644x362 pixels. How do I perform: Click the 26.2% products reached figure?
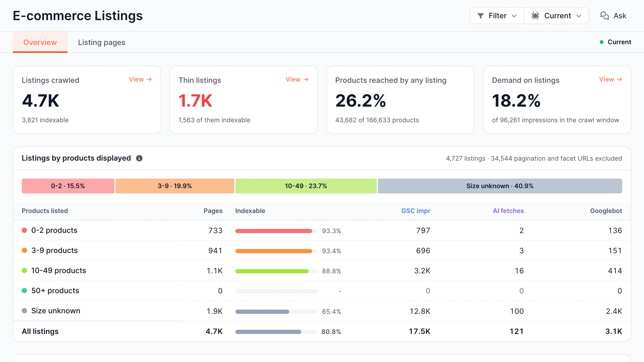pyautogui.click(x=361, y=101)
